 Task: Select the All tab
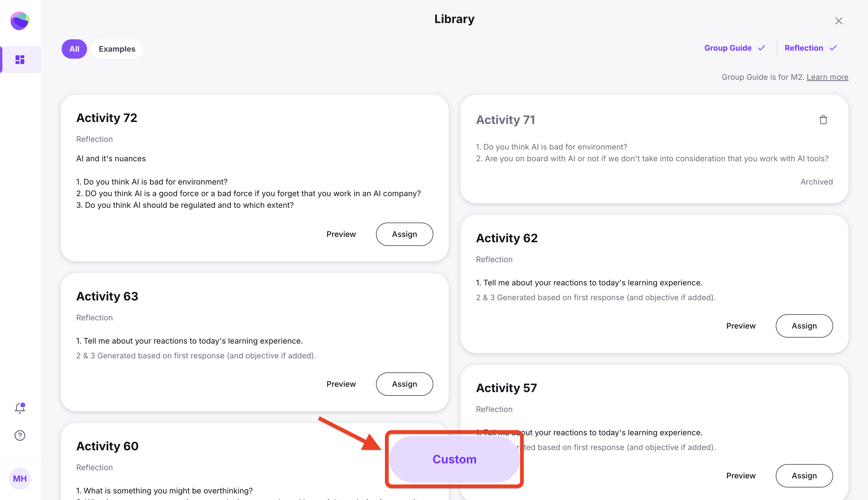(x=74, y=49)
